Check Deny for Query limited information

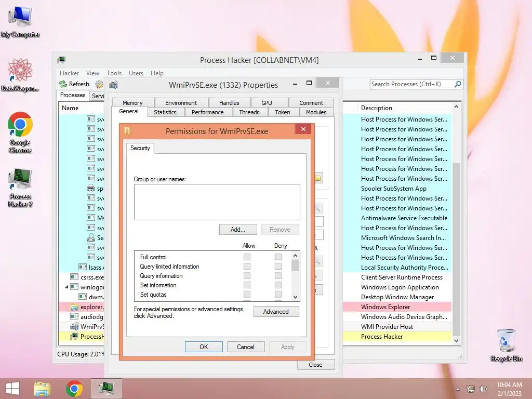pos(278,267)
